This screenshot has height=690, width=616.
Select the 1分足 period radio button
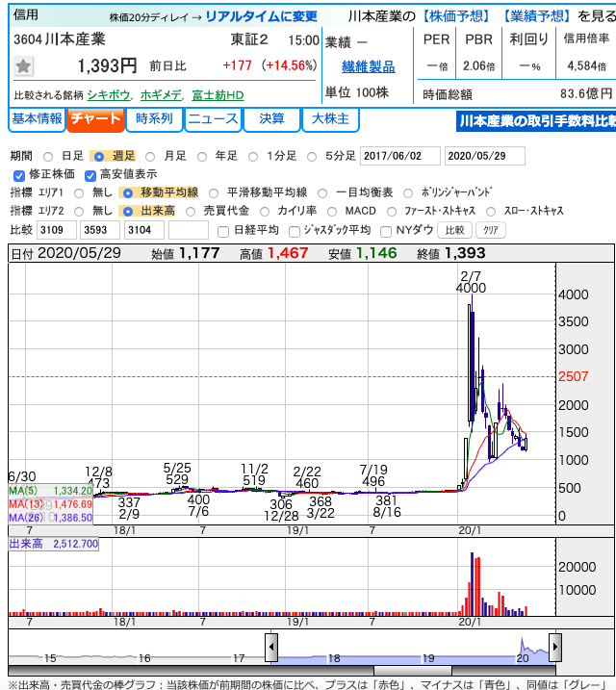tap(253, 157)
